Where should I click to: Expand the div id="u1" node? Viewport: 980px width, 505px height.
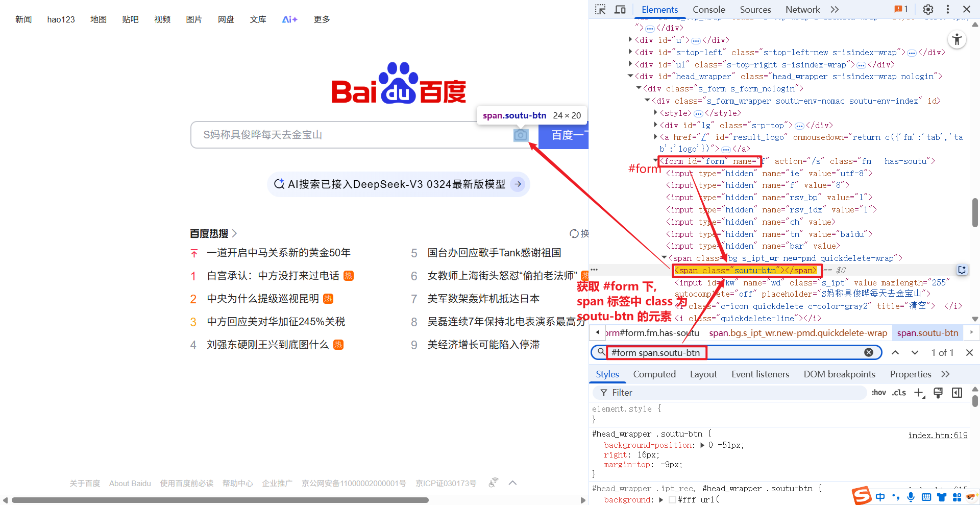point(630,64)
